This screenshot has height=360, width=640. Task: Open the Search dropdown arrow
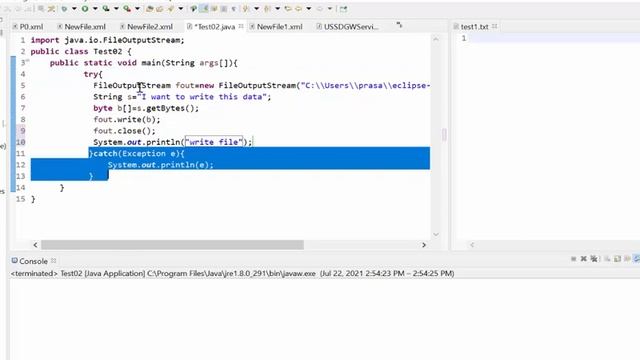coord(181,9)
